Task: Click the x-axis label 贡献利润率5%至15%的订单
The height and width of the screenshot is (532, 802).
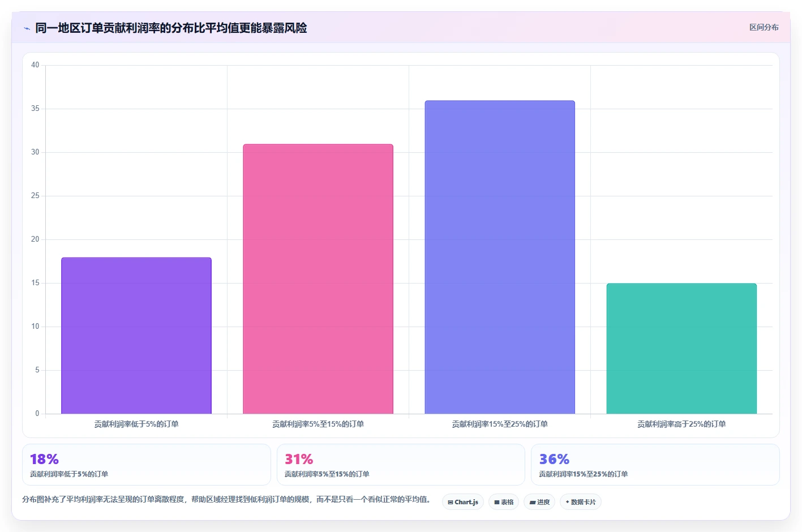Action: point(318,424)
